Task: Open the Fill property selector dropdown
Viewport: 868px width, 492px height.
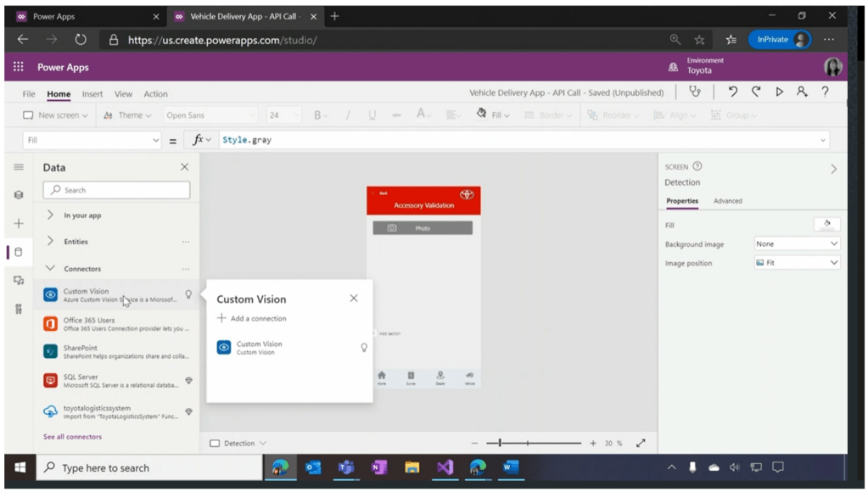Action: tap(94, 140)
